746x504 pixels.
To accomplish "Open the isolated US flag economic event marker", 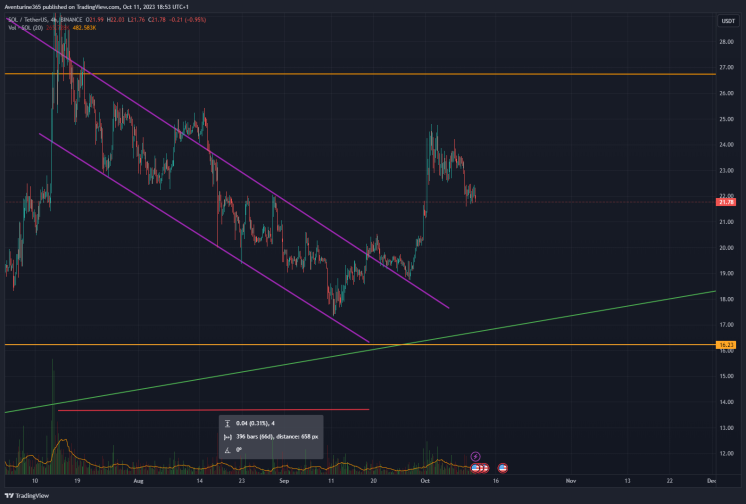I will 502,468.
